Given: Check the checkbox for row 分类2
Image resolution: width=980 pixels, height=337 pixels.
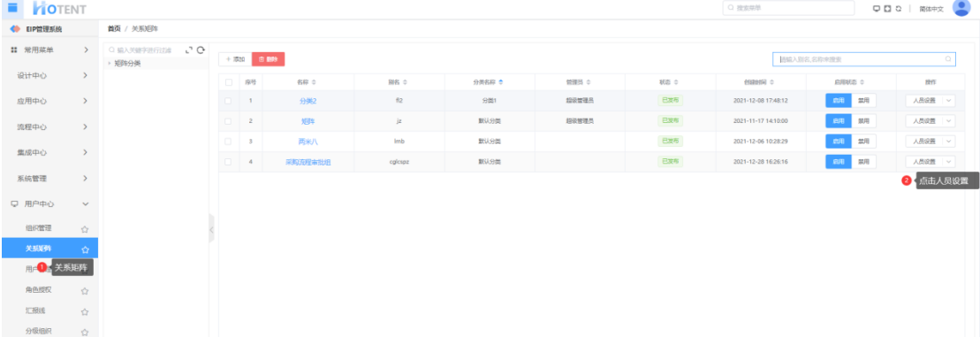Looking at the screenshot, I should 229,101.
